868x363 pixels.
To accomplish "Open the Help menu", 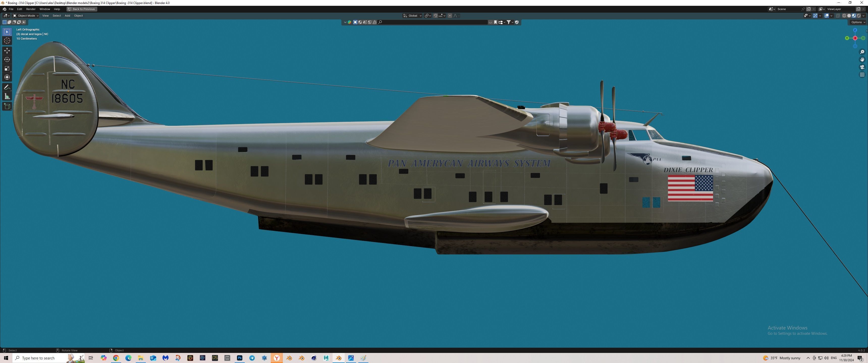I will (x=57, y=9).
